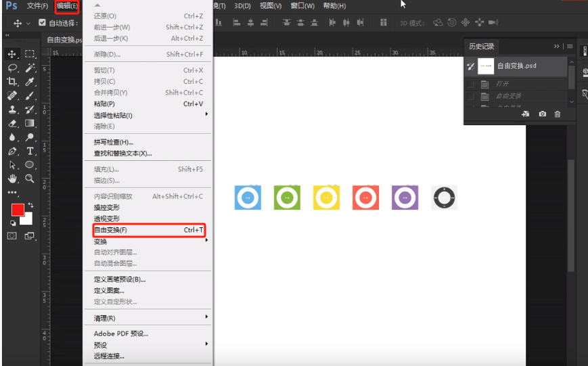Select the Clone Stamp tool
The image size is (588, 366).
(12, 110)
